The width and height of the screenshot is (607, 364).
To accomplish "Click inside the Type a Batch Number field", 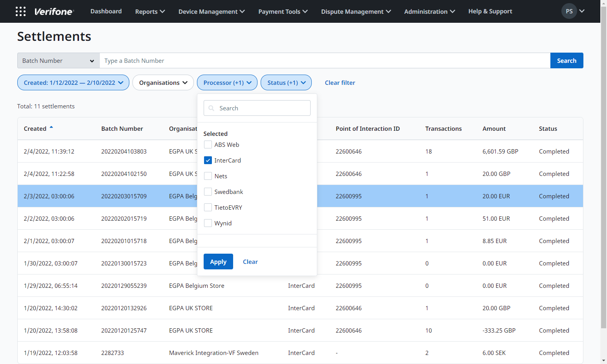I will click(275, 60).
